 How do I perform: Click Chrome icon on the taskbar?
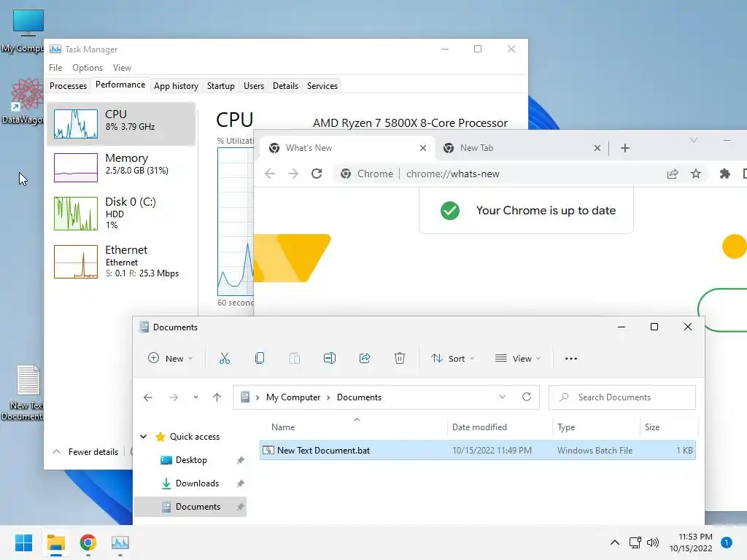pos(88,542)
